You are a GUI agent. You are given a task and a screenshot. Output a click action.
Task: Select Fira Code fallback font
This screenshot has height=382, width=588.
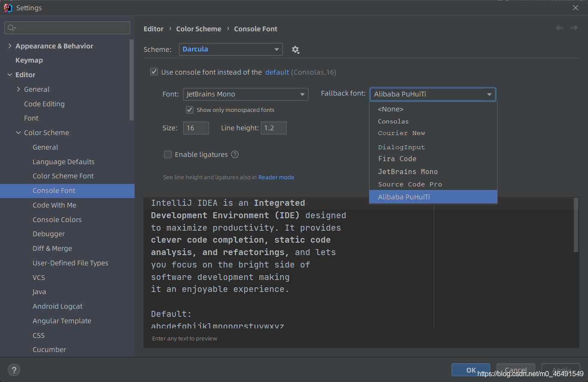(x=433, y=159)
